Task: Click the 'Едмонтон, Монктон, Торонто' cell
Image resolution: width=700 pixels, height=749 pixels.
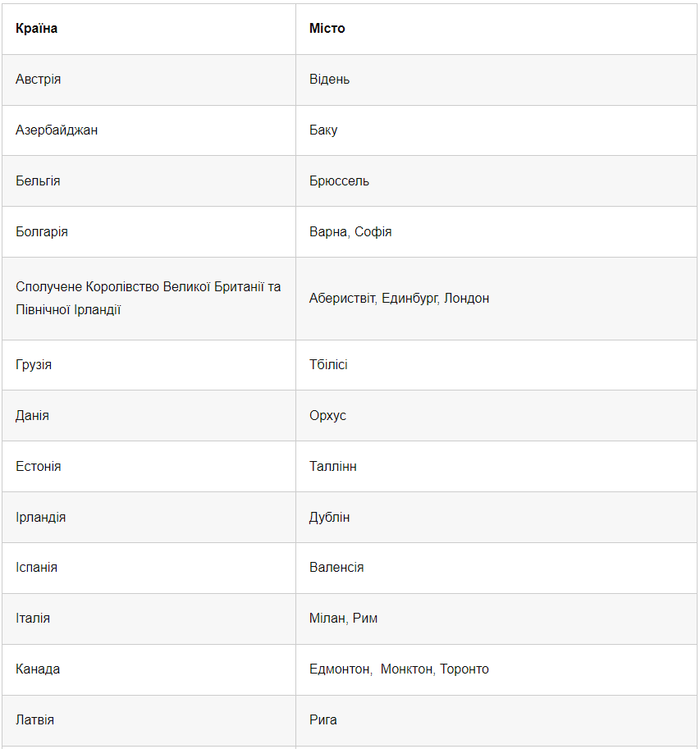Action: (x=399, y=669)
